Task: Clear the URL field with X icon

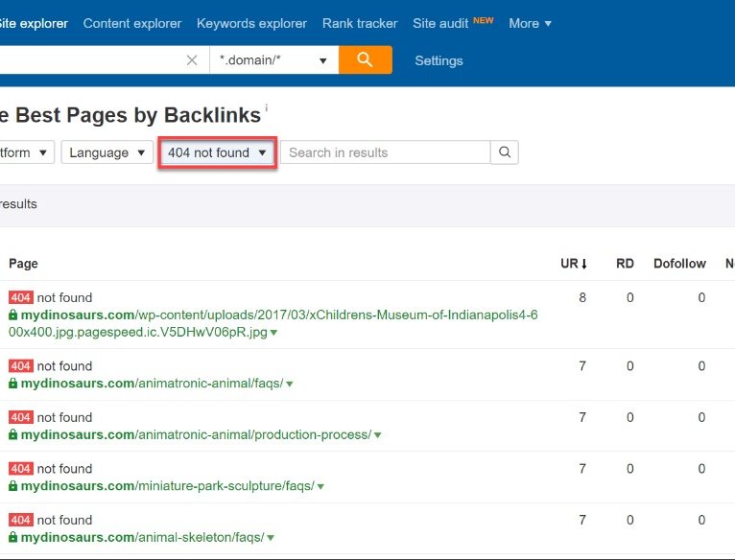Action: point(192,60)
